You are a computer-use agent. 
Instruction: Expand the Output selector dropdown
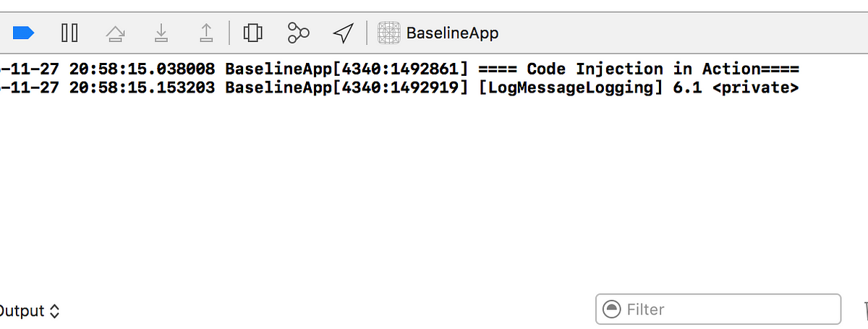pyautogui.click(x=30, y=311)
